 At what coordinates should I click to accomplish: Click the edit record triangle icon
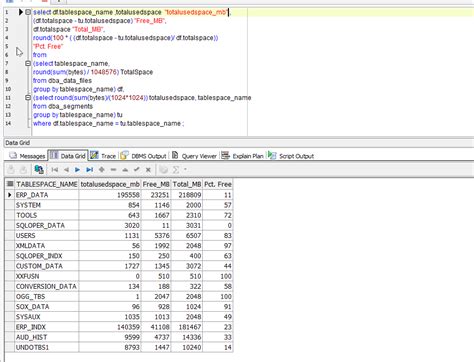pyautogui.click(x=125, y=170)
